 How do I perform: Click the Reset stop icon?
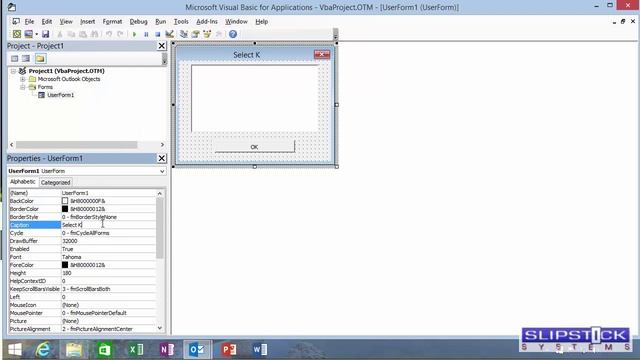tap(158, 34)
